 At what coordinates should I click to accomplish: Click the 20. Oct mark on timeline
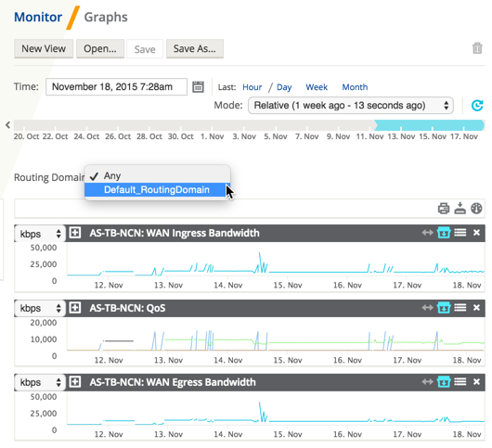pos(26,136)
